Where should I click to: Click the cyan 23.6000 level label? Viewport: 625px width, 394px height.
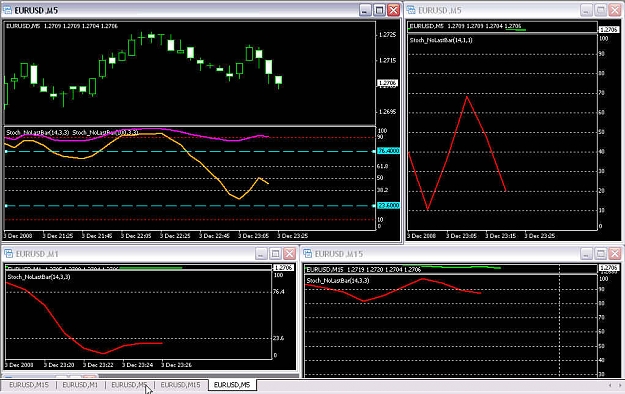(388, 205)
